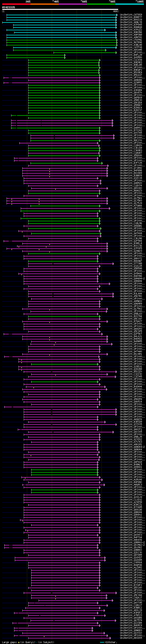Click the UniRef100_Q8SX60 hit label
Screen dimensions: 146x644
coord(131,188)
